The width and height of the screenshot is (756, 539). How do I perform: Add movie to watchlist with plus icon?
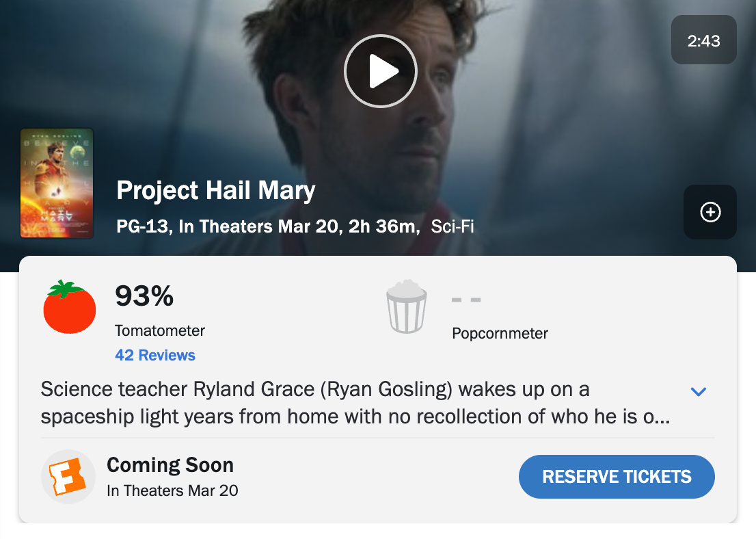pyautogui.click(x=710, y=212)
